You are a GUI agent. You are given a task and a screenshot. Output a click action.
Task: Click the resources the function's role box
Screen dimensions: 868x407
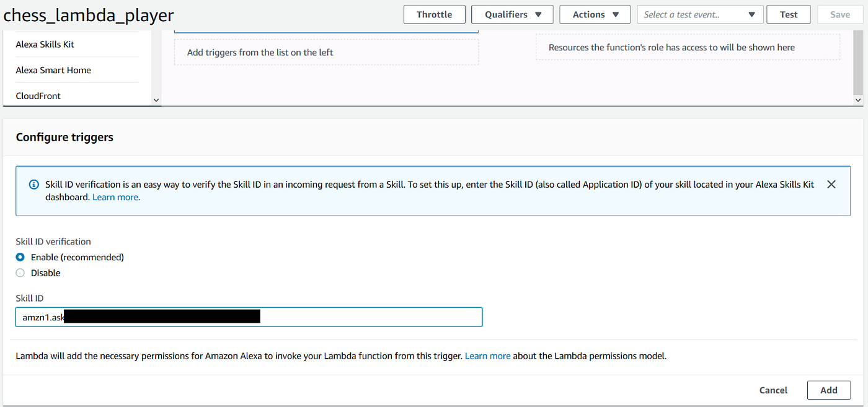[688, 47]
